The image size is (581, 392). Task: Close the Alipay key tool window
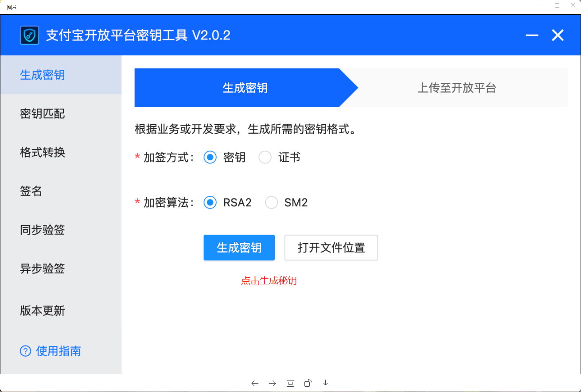558,35
